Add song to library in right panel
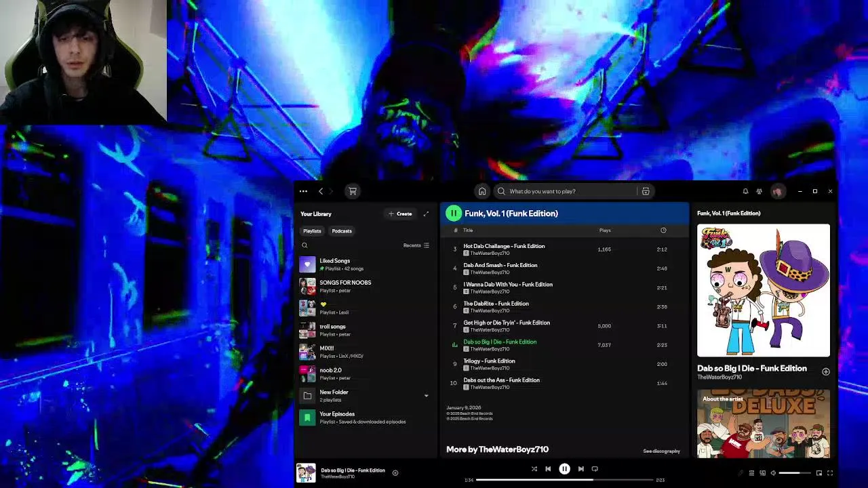The height and width of the screenshot is (488, 868). 825,371
